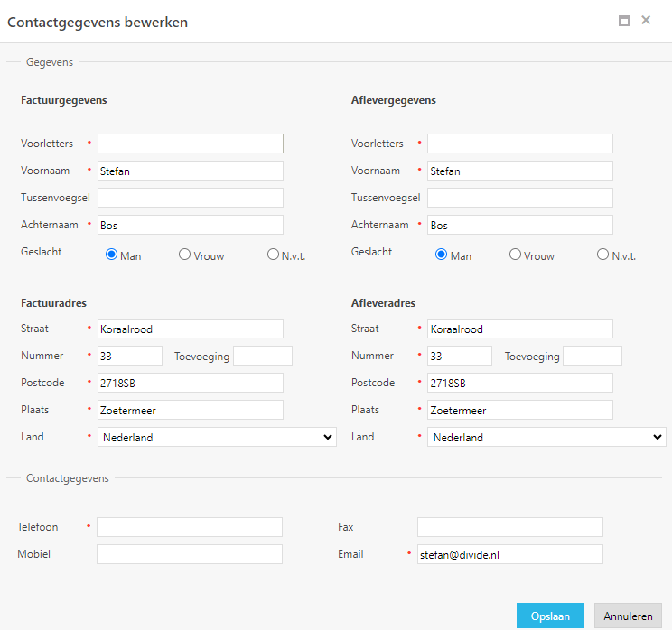
Task: Close the Contactgegevens bewerken dialog
Action: [x=646, y=20]
